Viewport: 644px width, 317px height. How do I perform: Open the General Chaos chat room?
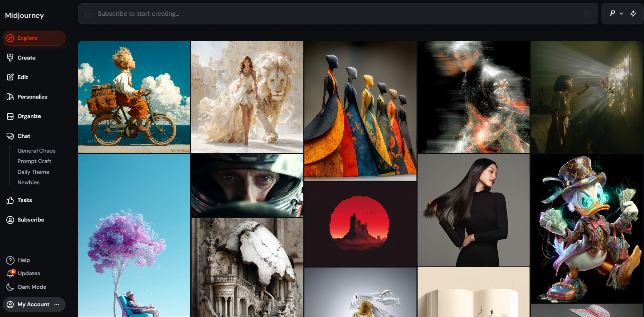click(x=37, y=151)
